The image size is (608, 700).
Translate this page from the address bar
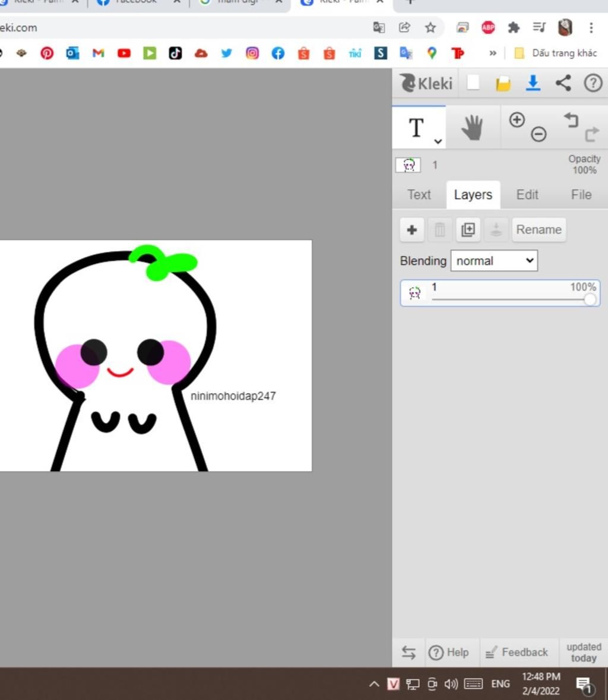(379, 28)
